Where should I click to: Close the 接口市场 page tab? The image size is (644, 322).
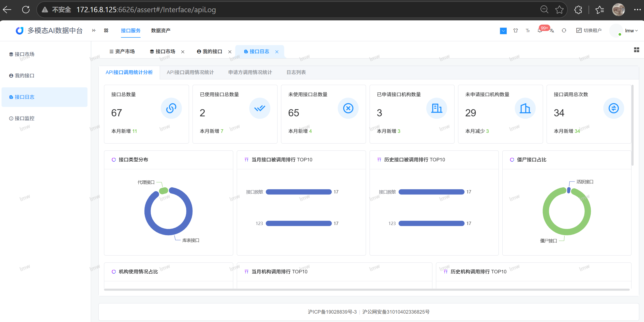click(x=183, y=52)
